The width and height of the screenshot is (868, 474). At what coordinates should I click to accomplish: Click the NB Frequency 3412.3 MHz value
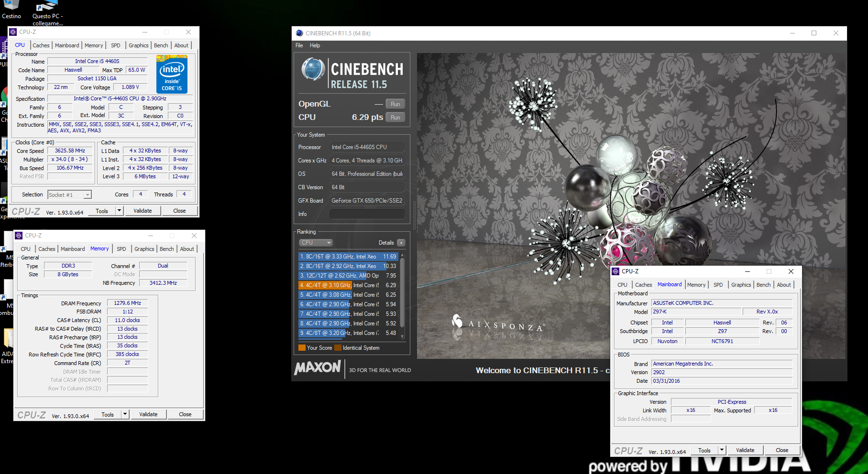click(163, 283)
